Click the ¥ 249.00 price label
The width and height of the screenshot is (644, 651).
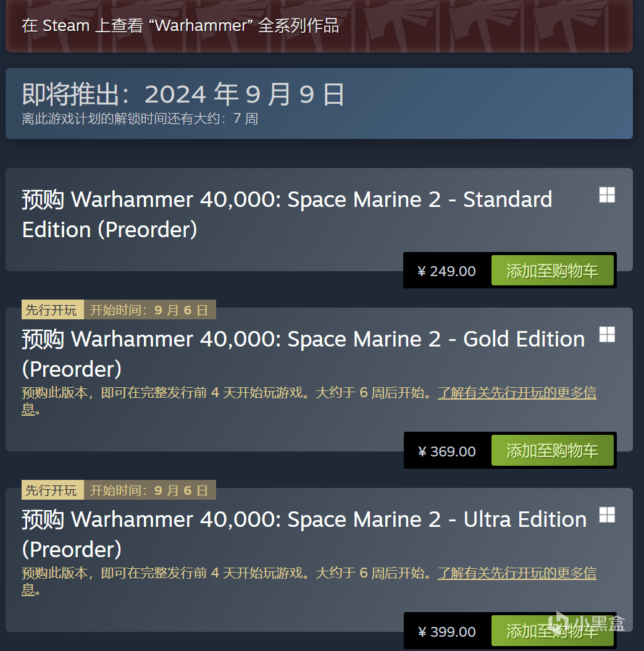(446, 271)
